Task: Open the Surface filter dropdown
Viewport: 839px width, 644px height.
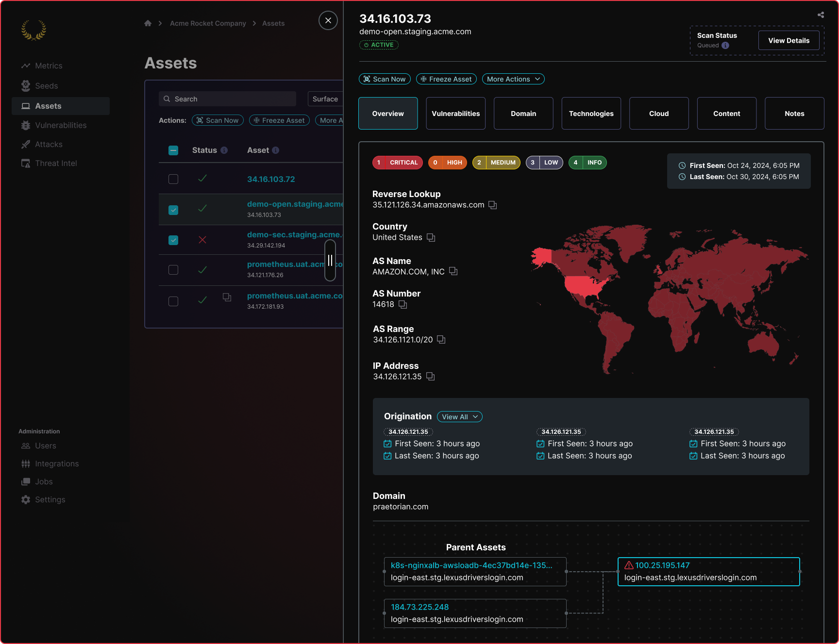Action: pyautogui.click(x=325, y=99)
